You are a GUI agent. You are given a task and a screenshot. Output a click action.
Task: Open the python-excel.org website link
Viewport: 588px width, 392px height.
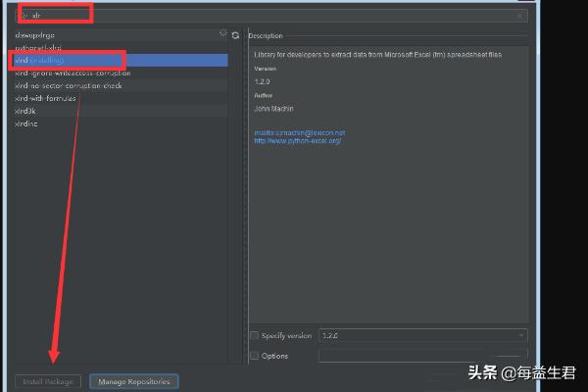coord(296,140)
